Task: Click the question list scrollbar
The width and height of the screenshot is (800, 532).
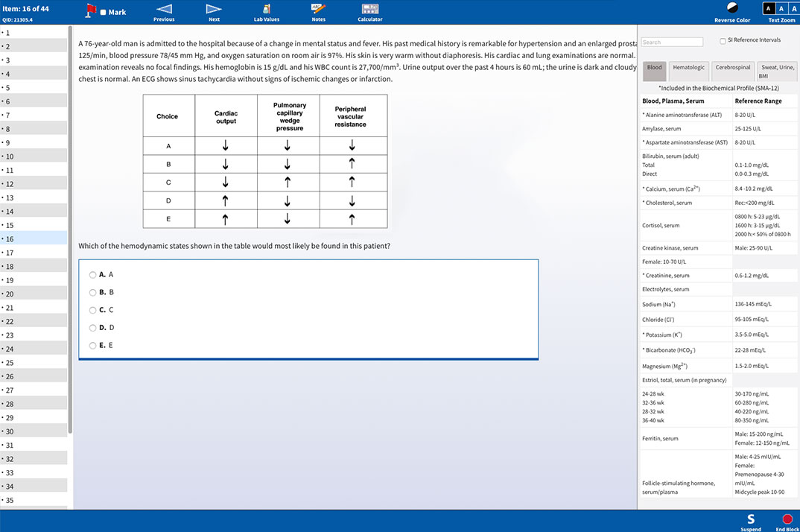Action: click(x=70, y=229)
